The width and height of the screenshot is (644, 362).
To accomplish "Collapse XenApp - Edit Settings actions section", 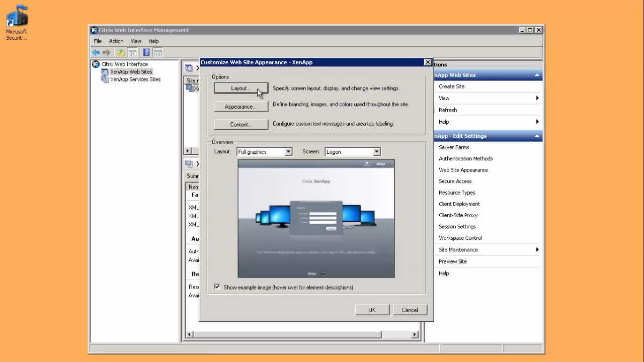I will (x=537, y=136).
